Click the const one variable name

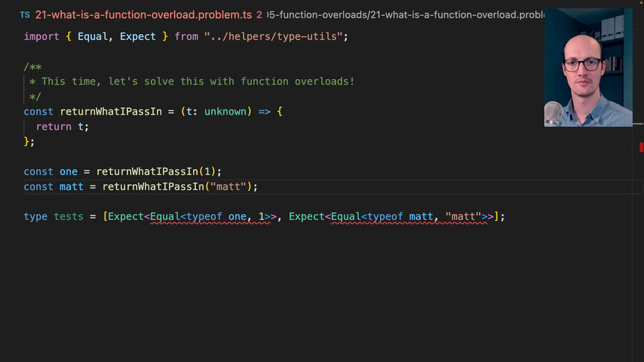point(68,172)
